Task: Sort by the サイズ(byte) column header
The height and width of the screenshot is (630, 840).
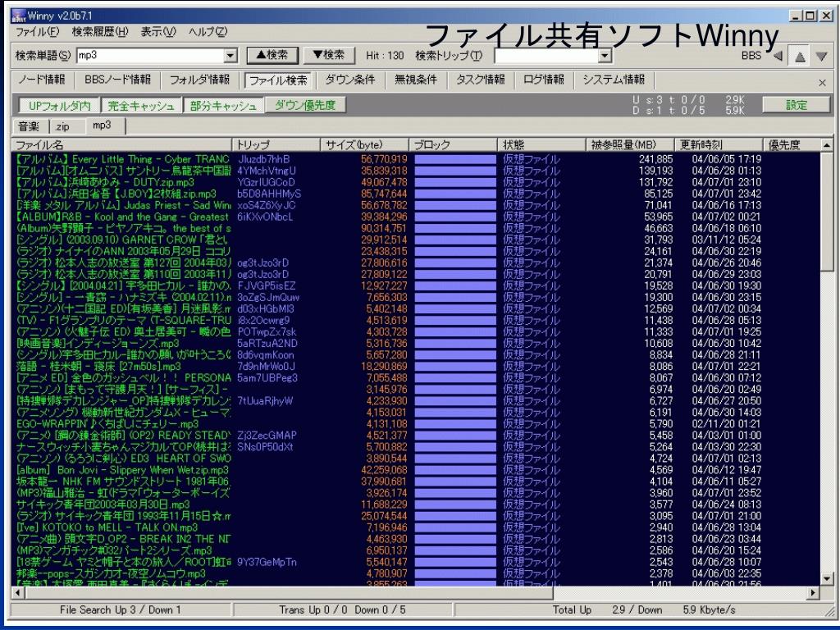Action: [365, 144]
